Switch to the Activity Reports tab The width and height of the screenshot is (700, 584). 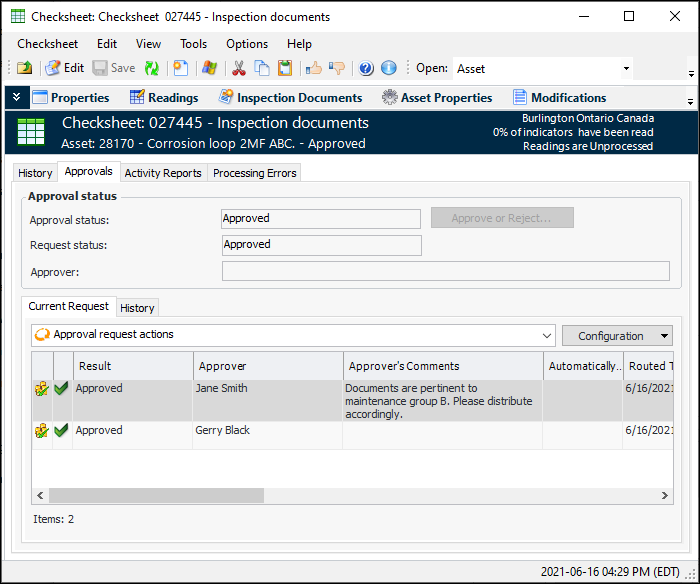(163, 173)
